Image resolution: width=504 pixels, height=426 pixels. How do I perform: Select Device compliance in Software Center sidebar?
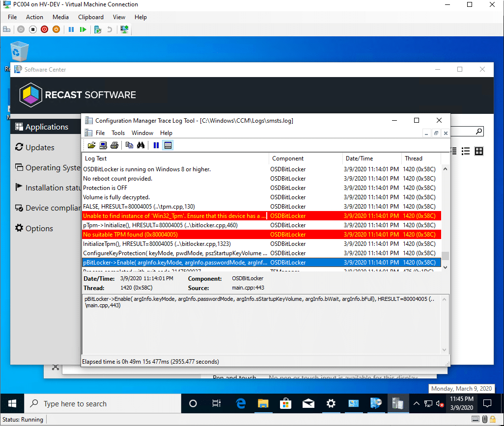pyautogui.click(x=48, y=208)
